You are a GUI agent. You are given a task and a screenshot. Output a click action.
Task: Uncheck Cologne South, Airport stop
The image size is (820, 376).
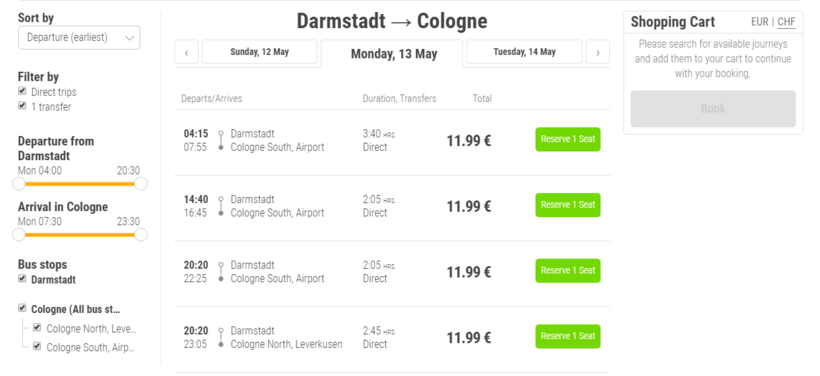coord(37,346)
